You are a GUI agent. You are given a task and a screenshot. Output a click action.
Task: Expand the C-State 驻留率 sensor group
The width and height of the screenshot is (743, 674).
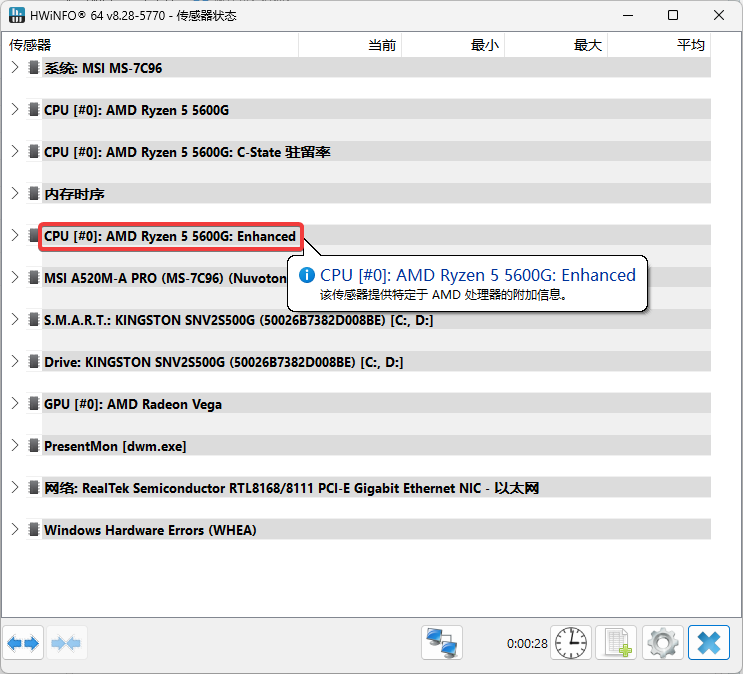15,152
